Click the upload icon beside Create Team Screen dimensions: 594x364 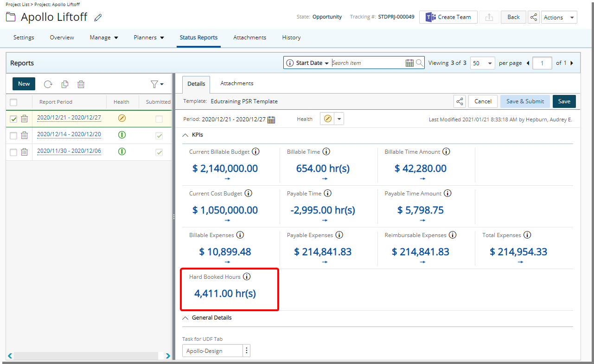(489, 17)
